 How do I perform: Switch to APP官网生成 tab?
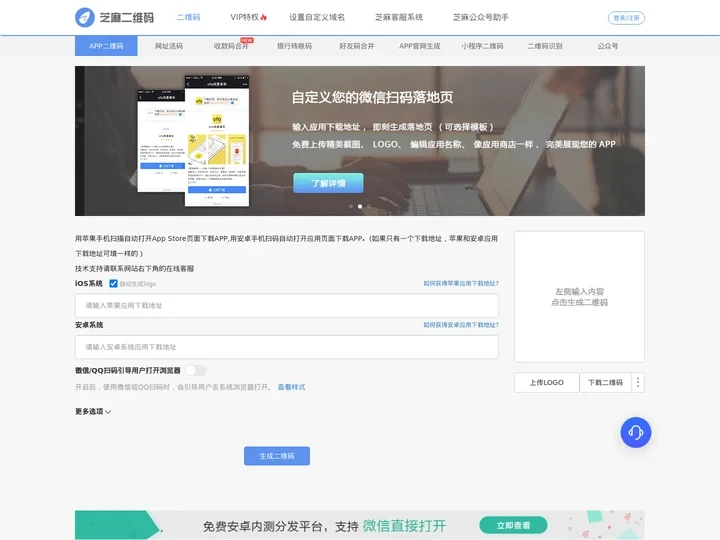[x=419, y=46]
